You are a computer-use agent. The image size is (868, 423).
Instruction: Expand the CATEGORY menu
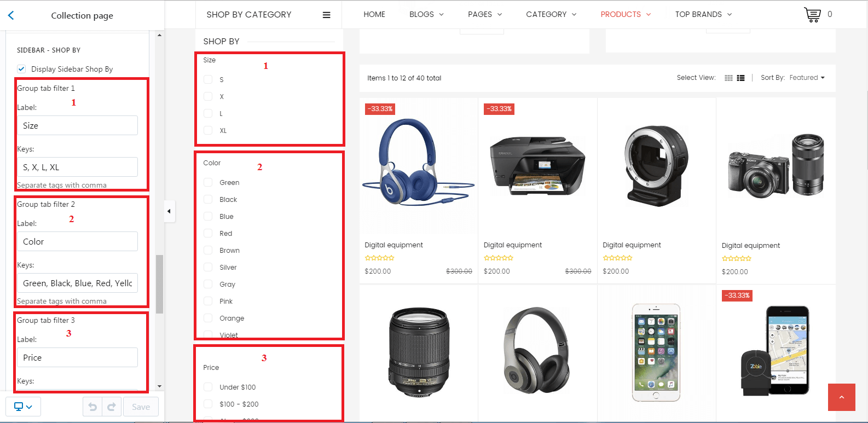coord(551,14)
